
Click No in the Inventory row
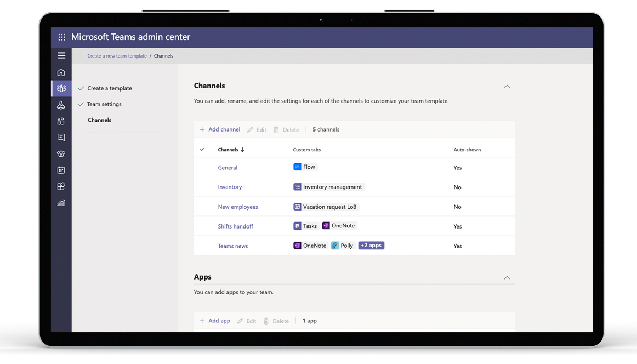pos(457,187)
